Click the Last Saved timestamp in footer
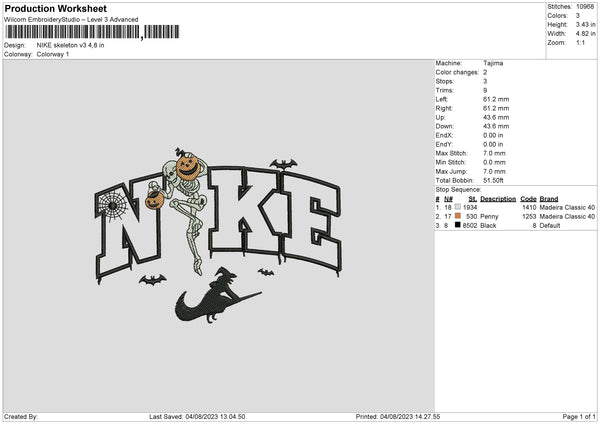Image resolution: width=600 pixels, height=424 pixels. pos(197,417)
